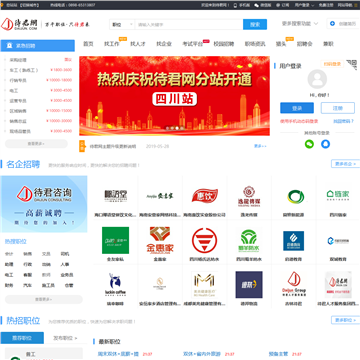
Task: Click 查看更多 under hot job categories
Action: [44, 299]
